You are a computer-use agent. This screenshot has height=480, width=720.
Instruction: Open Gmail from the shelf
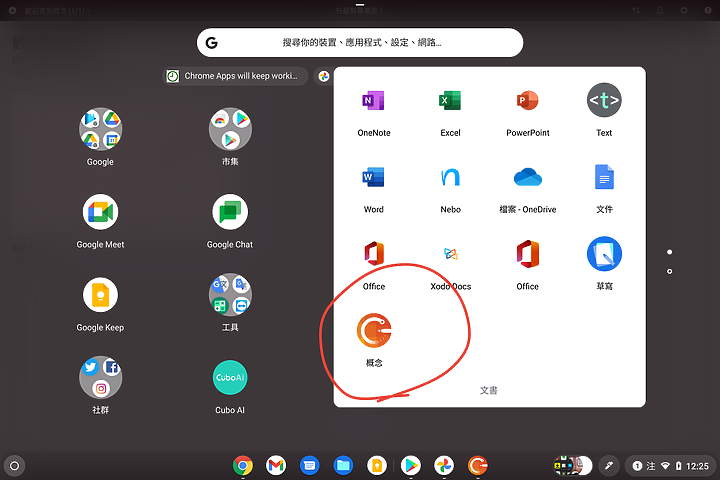[276, 466]
